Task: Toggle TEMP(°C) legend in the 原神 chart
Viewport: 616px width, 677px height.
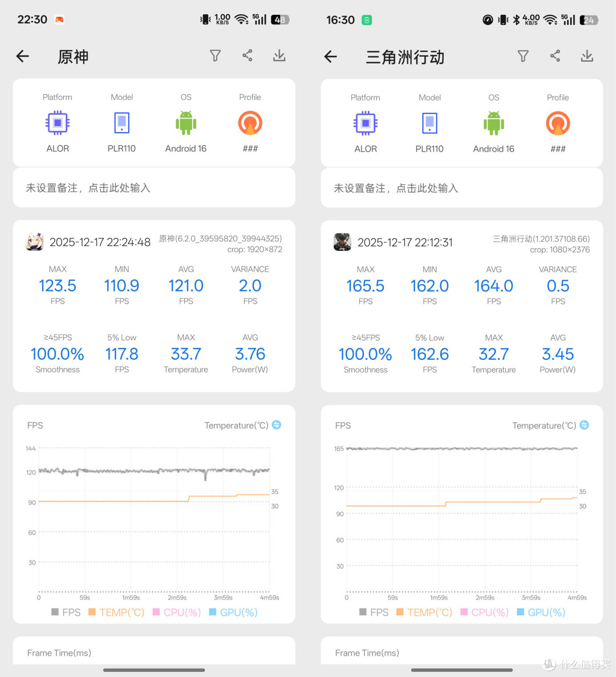Action: pos(116,612)
